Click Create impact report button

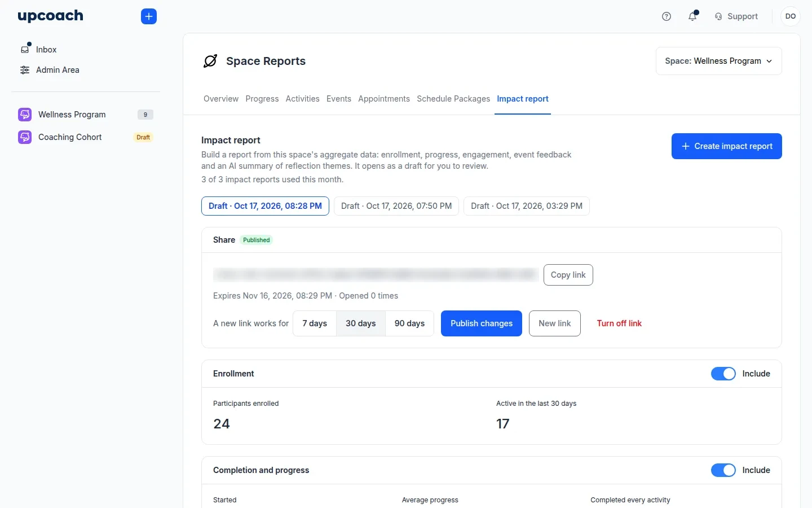pyautogui.click(x=727, y=146)
